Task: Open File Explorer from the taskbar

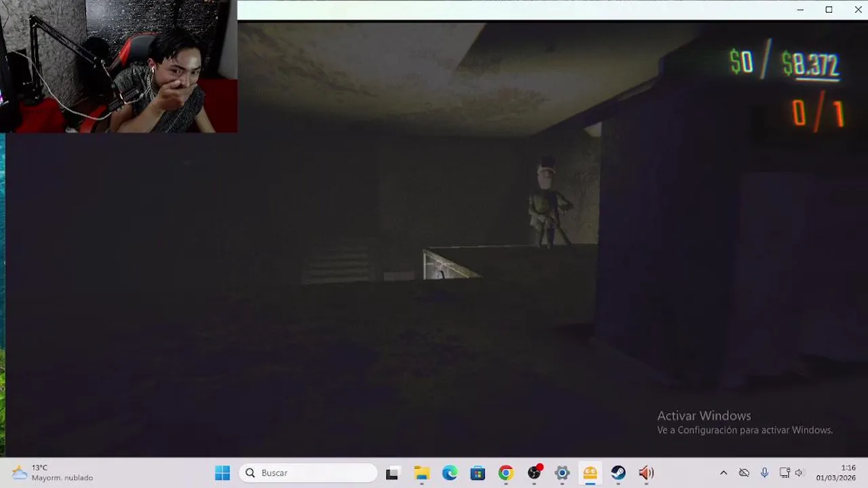Action: (x=422, y=473)
